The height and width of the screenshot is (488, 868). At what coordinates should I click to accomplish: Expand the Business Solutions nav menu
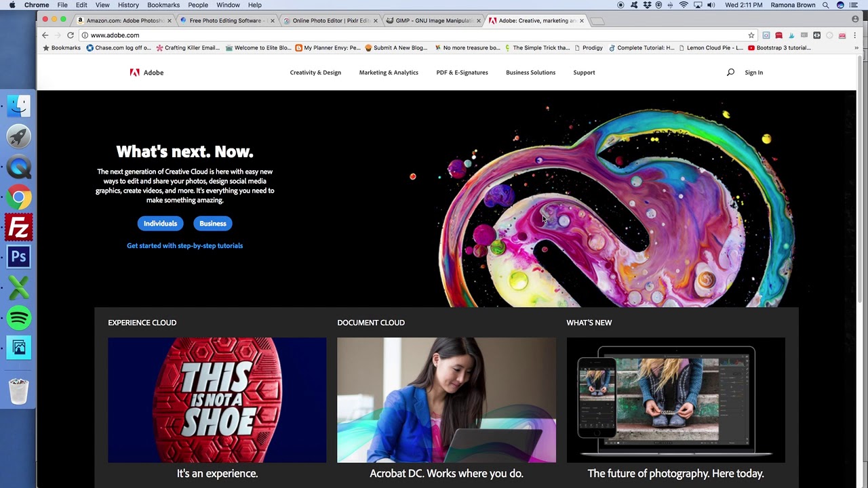coord(530,73)
